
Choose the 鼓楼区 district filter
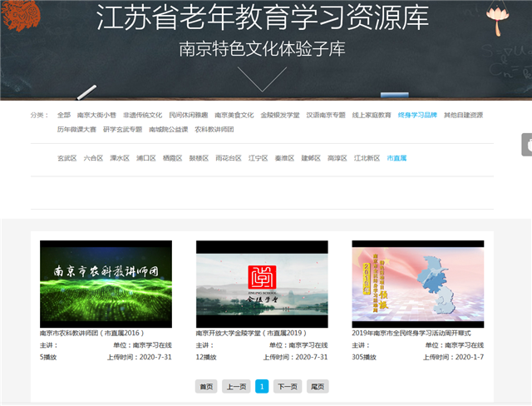coord(199,158)
